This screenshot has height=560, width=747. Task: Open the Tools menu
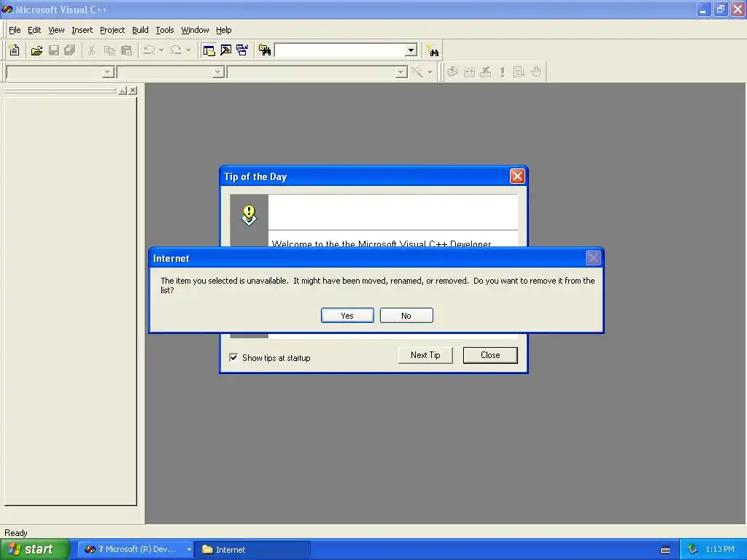tap(165, 30)
